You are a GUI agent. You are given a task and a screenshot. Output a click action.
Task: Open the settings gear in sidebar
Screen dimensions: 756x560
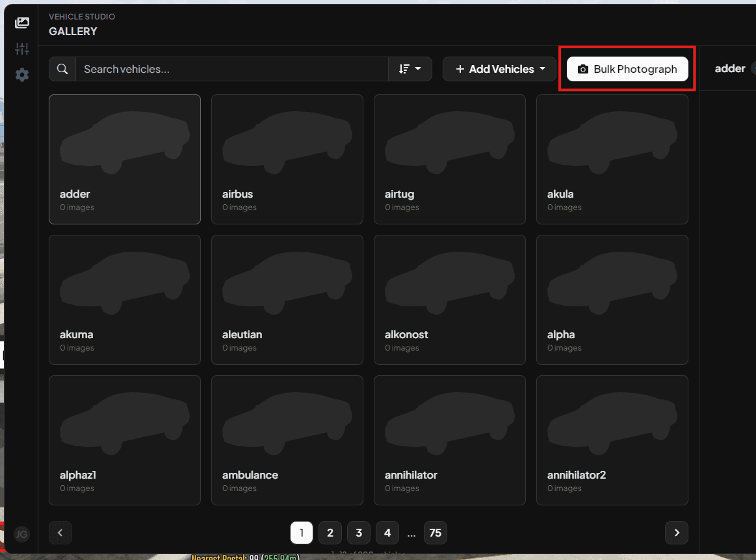point(22,75)
